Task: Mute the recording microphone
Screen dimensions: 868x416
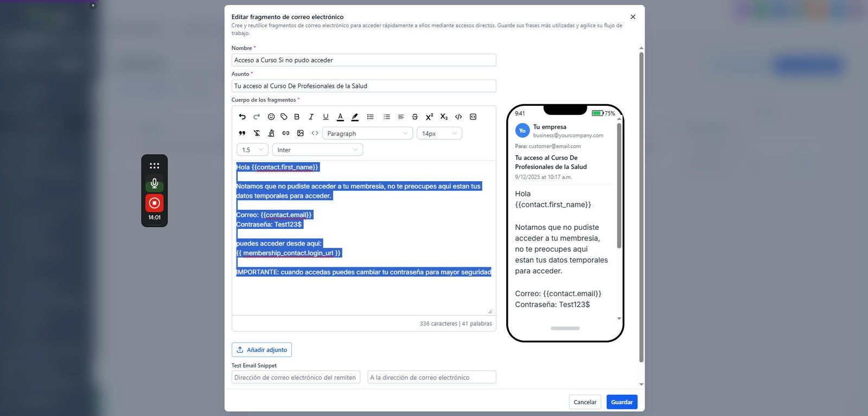Action: point(155,183)
